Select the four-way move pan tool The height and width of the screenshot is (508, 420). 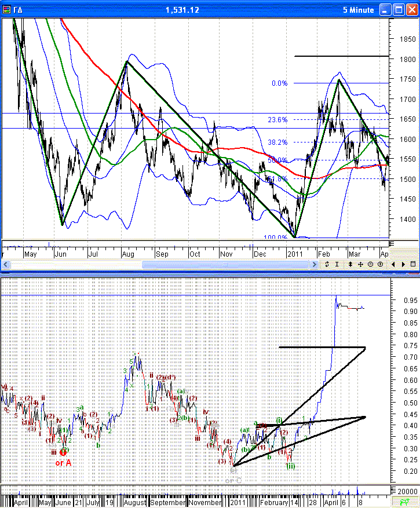(x=360, y=264)
